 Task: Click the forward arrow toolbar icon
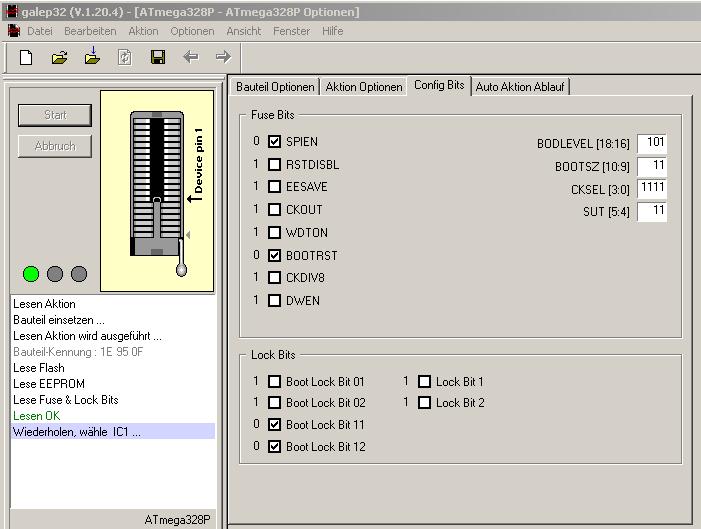224,57
